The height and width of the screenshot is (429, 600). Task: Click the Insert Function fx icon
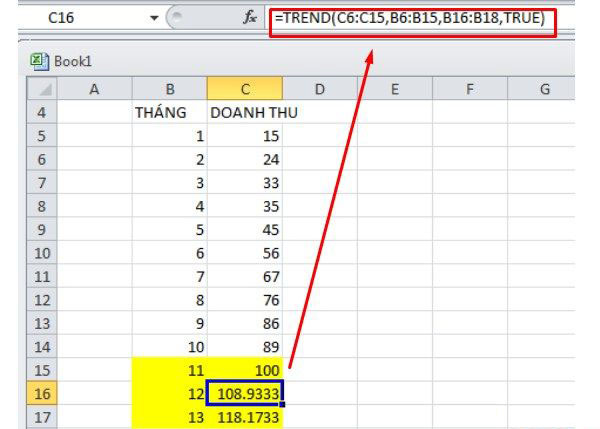(x=250, y=18)
